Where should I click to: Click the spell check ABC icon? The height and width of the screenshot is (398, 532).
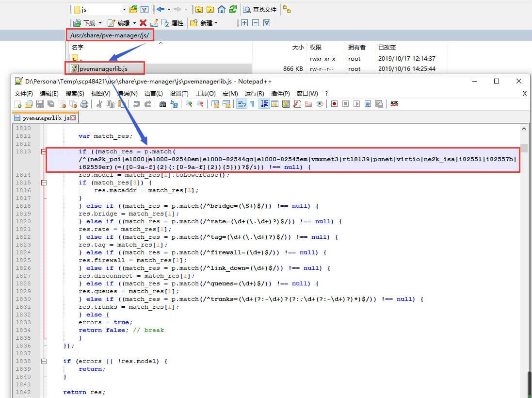click(394, 104)
